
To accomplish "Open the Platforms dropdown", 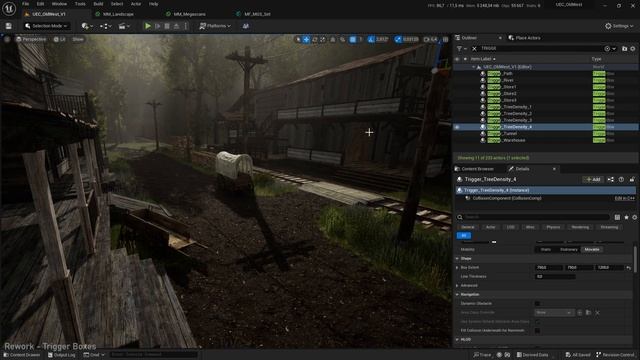I will click(215, 26).
